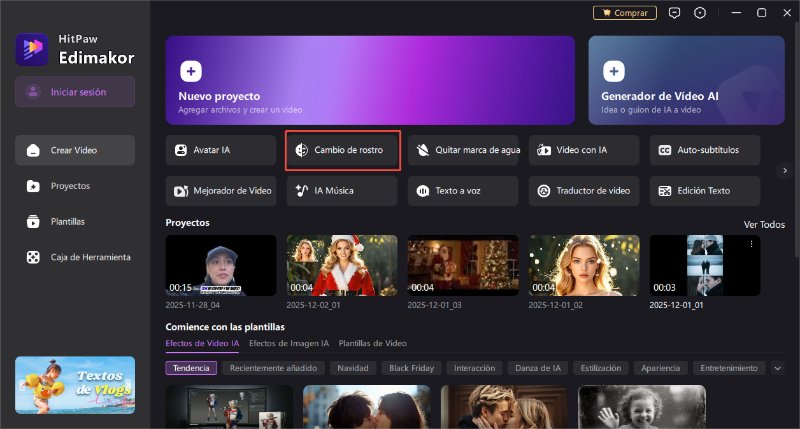Select the Recientemente añadido filter
The image size is (800, 429).
click(x=273, y=368)
